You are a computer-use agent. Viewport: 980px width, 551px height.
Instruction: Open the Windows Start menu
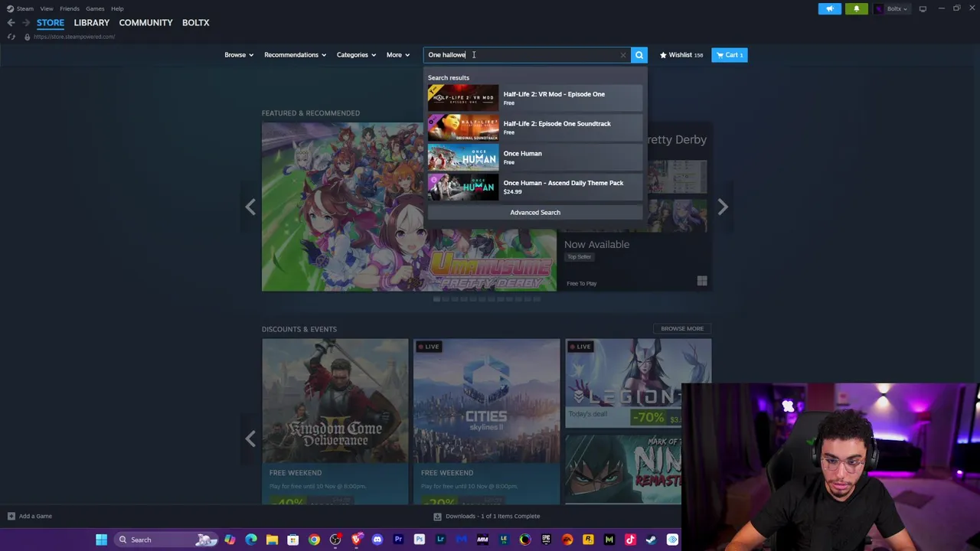tap(101, 540)
